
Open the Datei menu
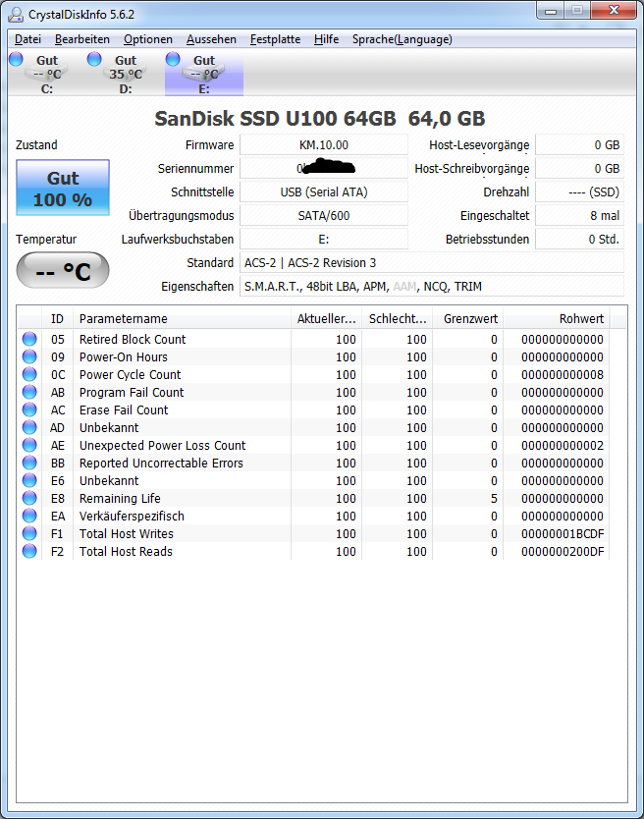tap(27, 39)
